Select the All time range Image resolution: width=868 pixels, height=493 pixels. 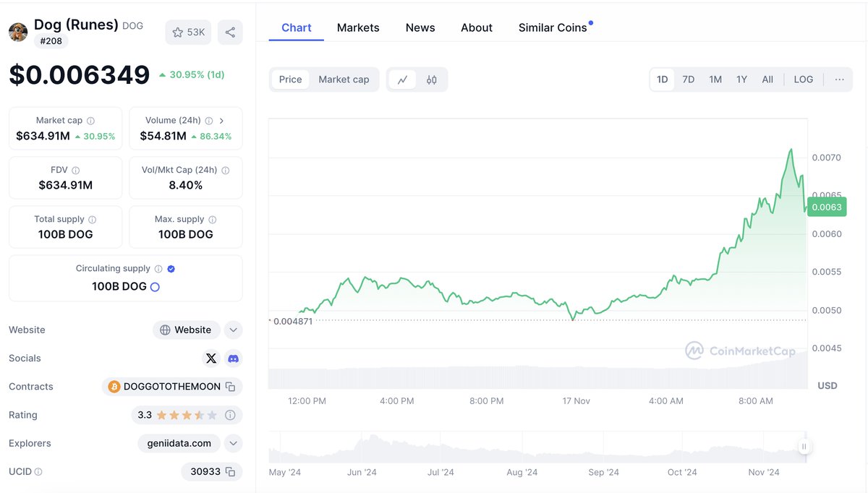tap(767, 80)
